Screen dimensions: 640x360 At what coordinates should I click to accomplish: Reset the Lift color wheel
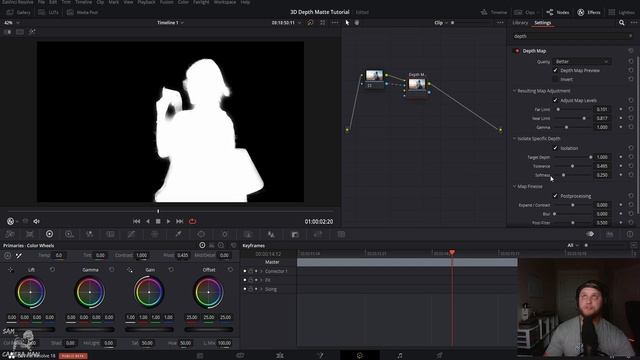pyautogui.click(x=52, y=270)
